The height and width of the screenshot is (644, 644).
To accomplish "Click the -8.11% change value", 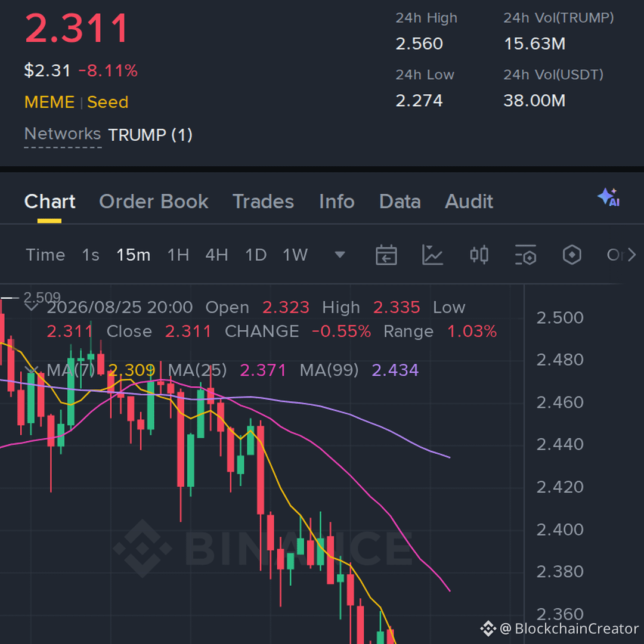I will point(107,70).
